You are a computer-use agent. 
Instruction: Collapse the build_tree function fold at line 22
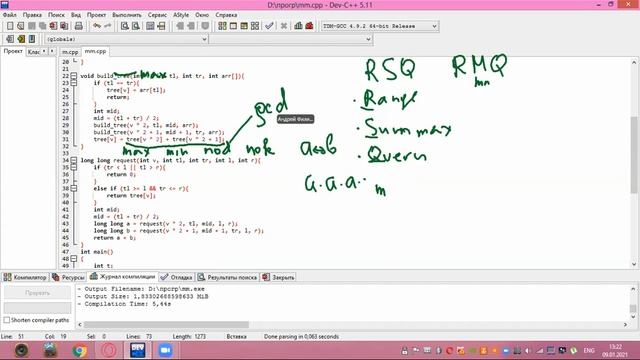click(x=74, y=76)
